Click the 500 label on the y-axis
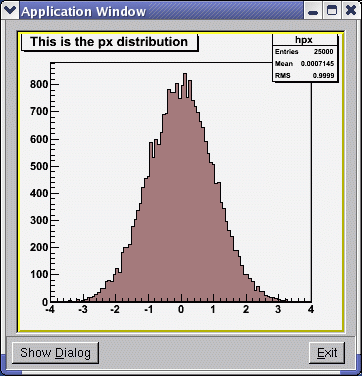The image size is (362, 376). coord(39,166)
